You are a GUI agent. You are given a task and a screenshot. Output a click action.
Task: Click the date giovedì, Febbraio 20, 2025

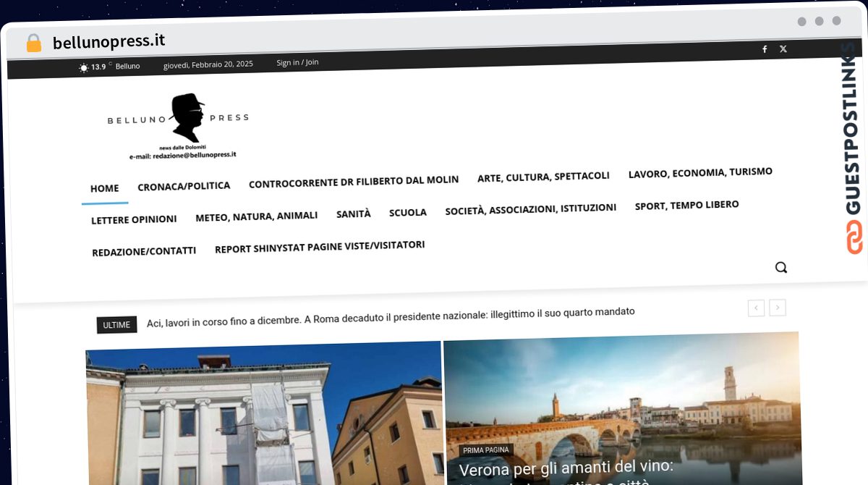[x=208, y=64]
